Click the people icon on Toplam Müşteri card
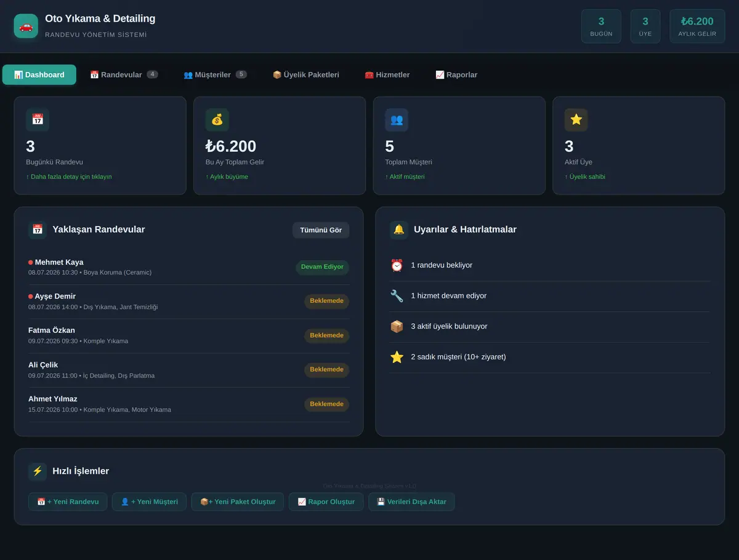Image resolution: width=739 pixels, height=560 pixels. coord(397,120)
